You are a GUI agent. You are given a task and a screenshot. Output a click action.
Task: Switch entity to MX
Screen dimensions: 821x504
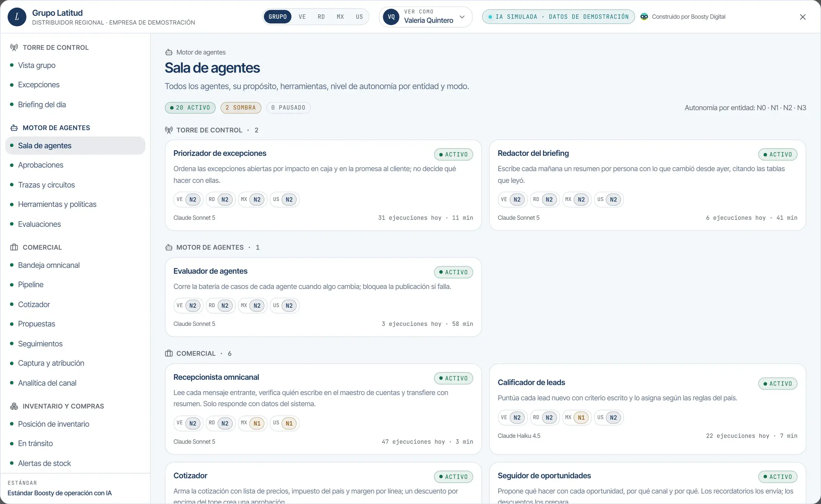340,17
